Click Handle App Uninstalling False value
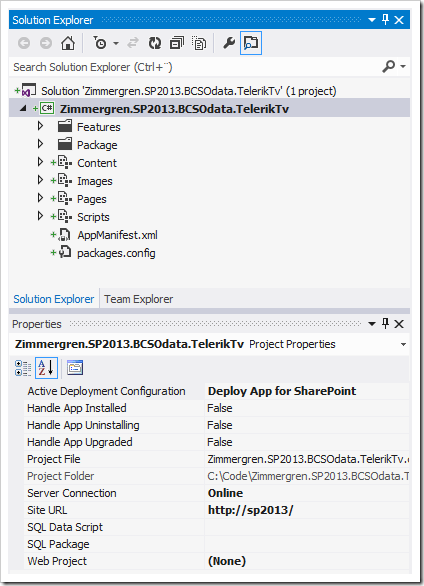Image resolution: width=424 pixels, height=586 pixels. pos(220,425)
